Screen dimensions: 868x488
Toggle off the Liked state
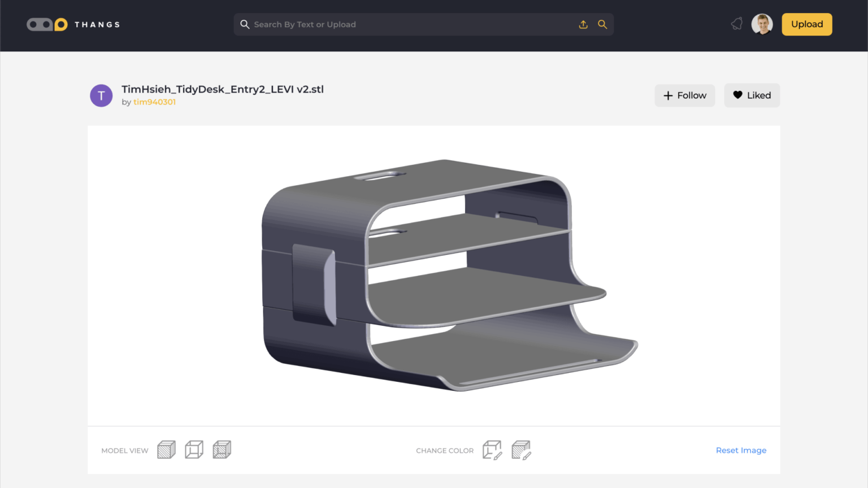[x=752, y=95]
